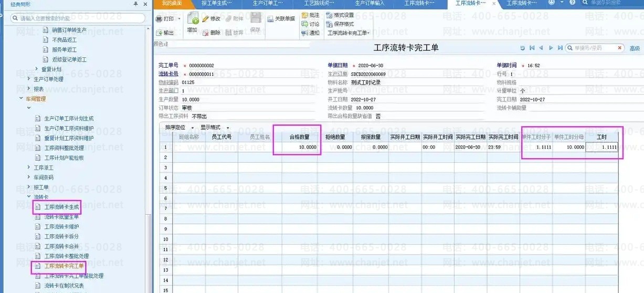
Task: Click the 合格数量 column header
Action: (x=299, y=137)
